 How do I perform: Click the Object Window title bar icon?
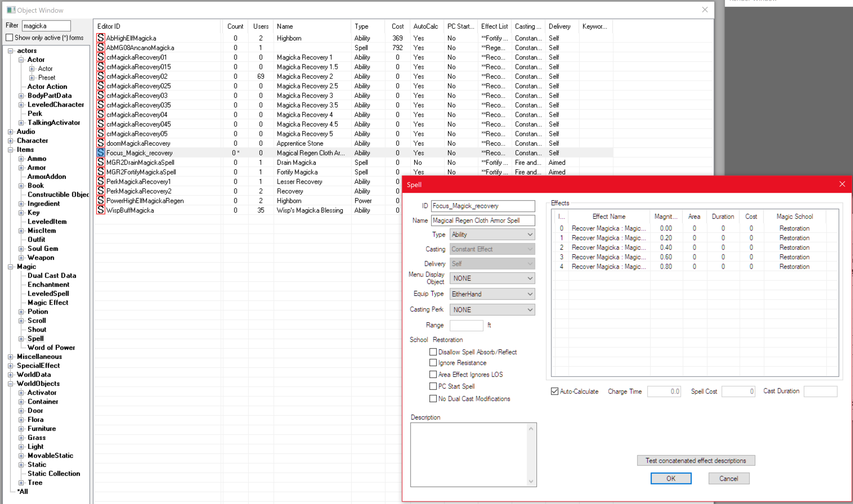pyautogui.click(x=11, y=10)
